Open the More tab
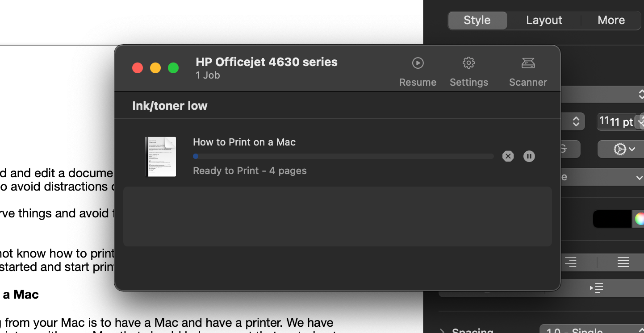644x333 pixels. 611,20
